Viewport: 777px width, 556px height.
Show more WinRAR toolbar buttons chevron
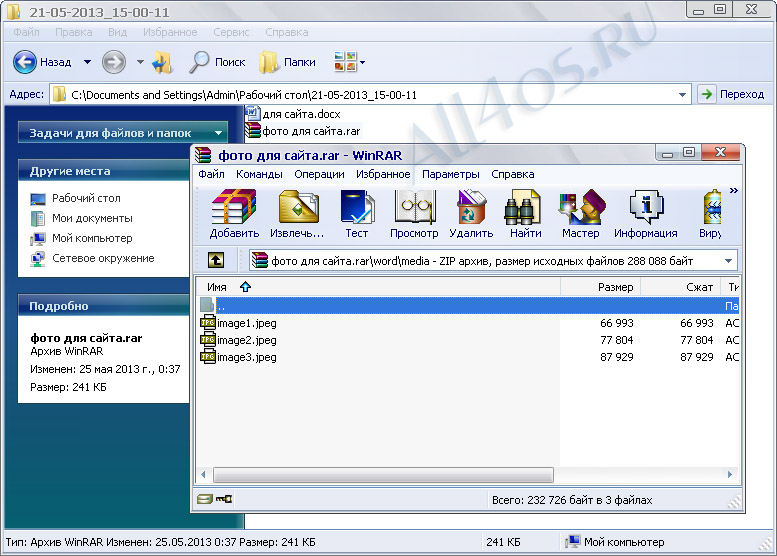pos(734,190)
